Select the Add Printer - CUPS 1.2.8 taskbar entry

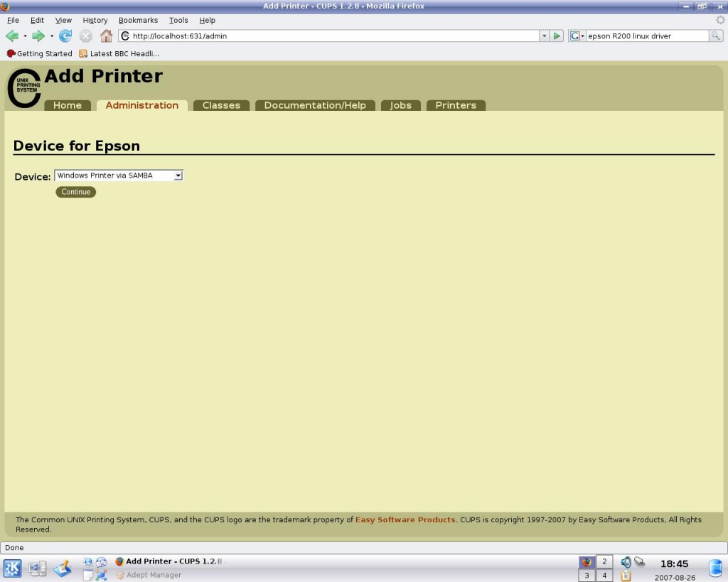click(169, 561)
